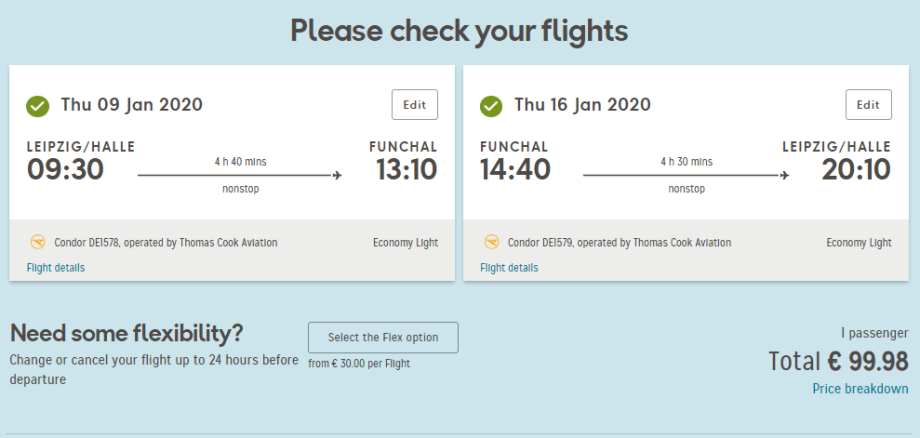Select the Flex option
920x438 pixels.
coord(383,338)
